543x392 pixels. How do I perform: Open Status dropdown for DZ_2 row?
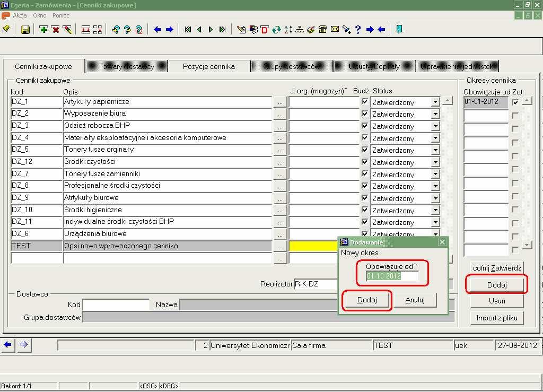pos(435,114)
